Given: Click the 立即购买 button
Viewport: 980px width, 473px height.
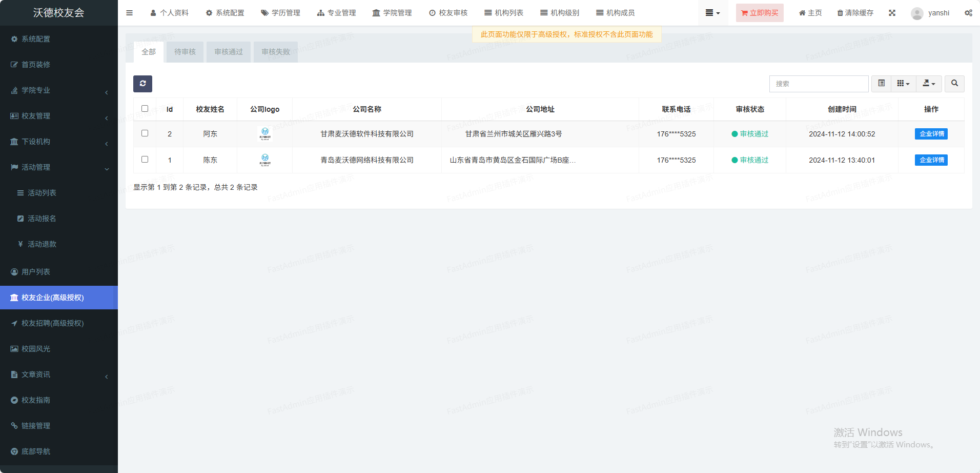Looking at the screenshot, I should point(759,13).
